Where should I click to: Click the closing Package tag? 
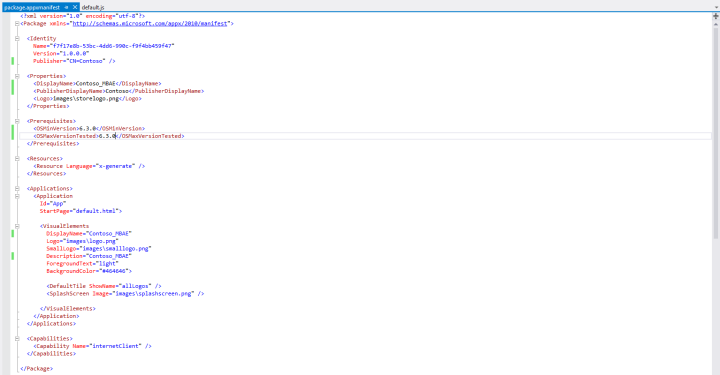click(x=37, y=369)
